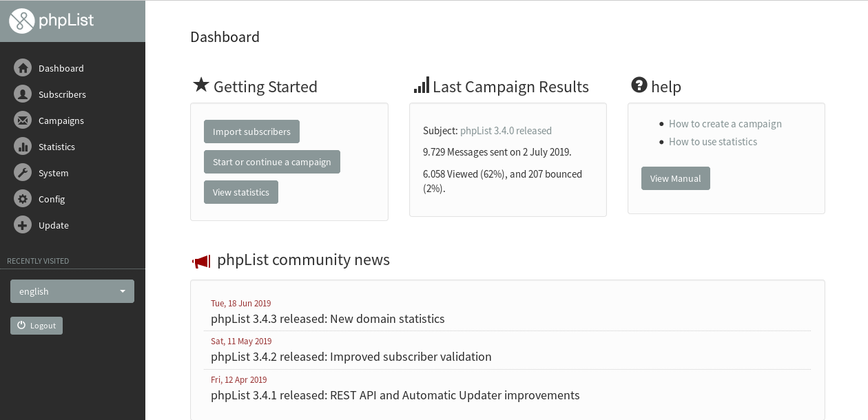Click the View Manual button
The image size is (868, 420).
pos(676,178)
